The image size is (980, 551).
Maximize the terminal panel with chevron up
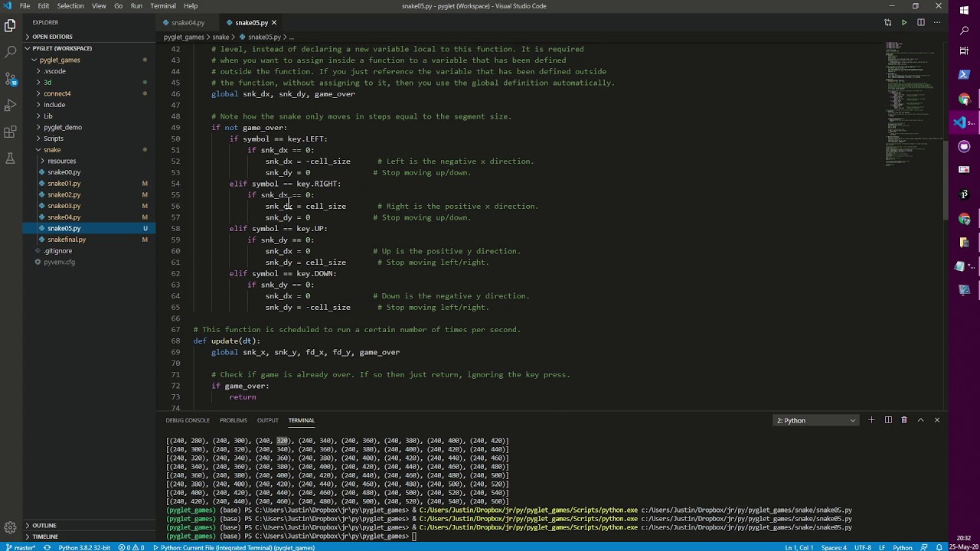(920, 420)
